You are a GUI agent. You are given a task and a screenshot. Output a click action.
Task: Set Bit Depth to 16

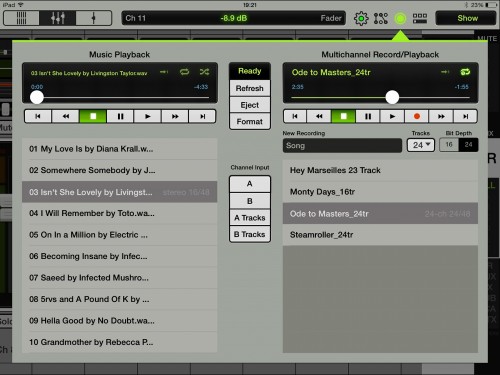pos(449,145)
